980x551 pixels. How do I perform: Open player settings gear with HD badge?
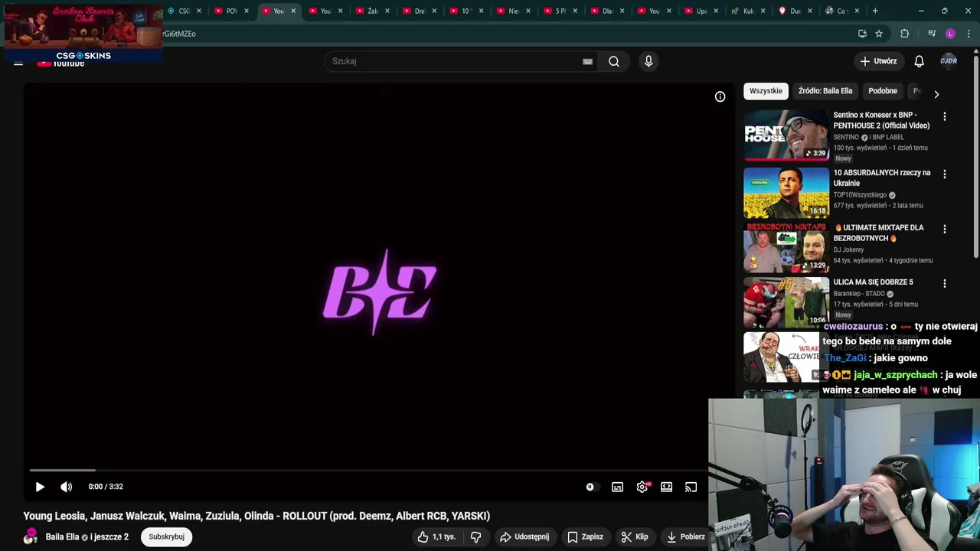[642, 487]
